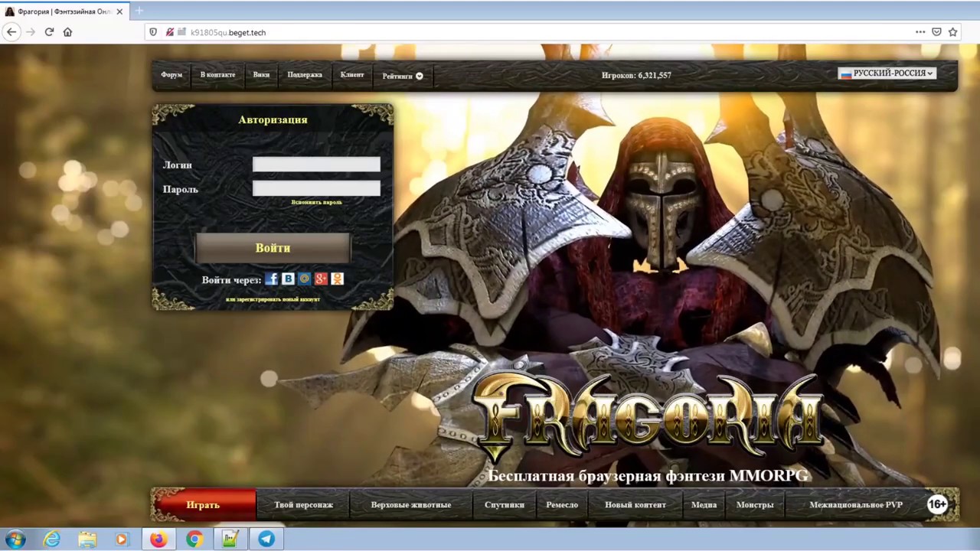Log in with the Google+ icon

(321, 279)
